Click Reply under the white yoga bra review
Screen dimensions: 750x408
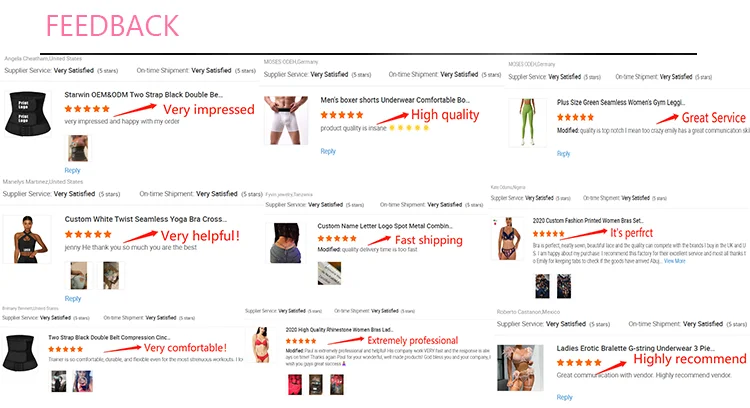[73, 298]
